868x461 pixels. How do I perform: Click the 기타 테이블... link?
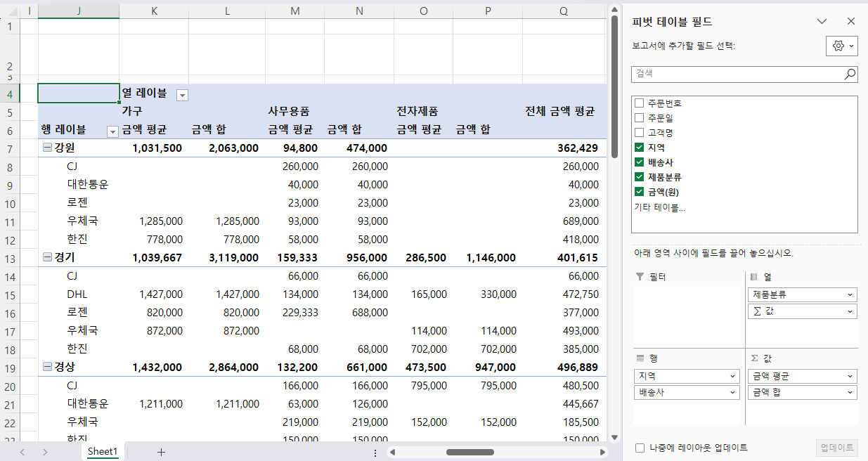pyautogui.click(x=659, y=207)
